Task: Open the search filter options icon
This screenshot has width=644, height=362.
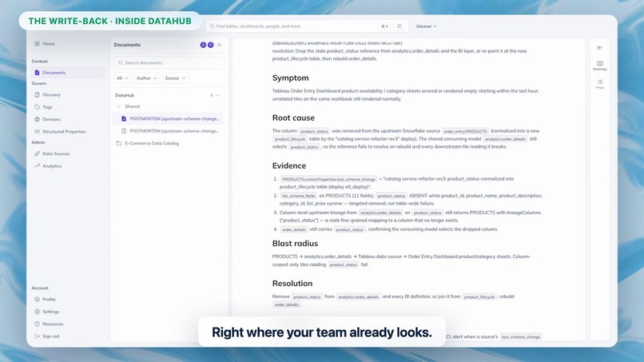Action: pos(400,26)
